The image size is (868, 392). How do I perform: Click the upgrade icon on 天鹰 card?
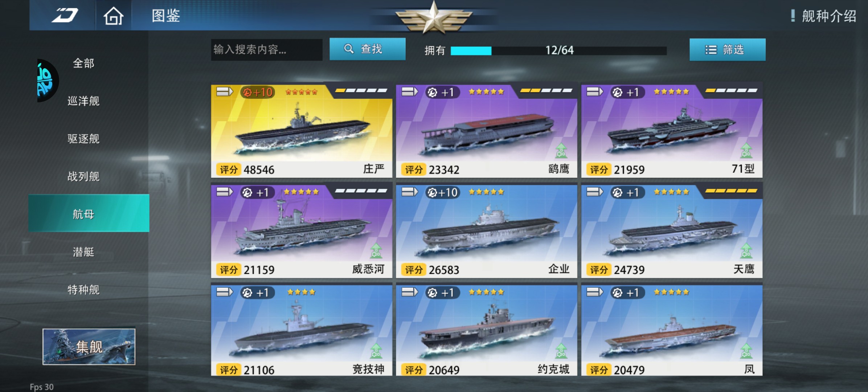click(x=746, y=251)
